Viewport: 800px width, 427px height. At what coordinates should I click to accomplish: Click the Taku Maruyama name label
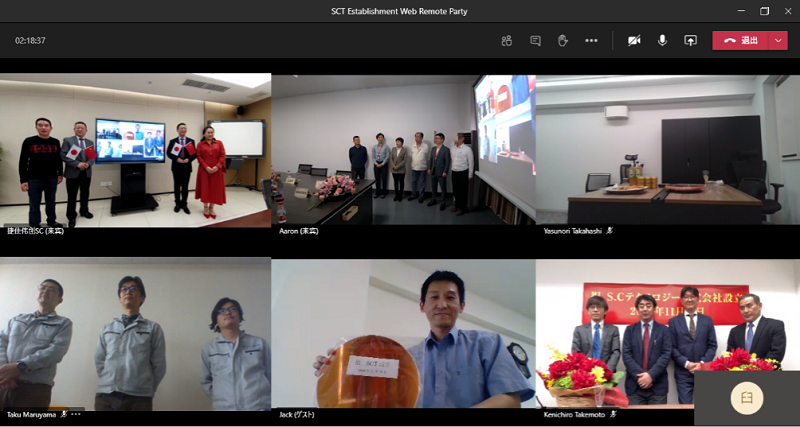pyautogui.click(x=30, y=413)
